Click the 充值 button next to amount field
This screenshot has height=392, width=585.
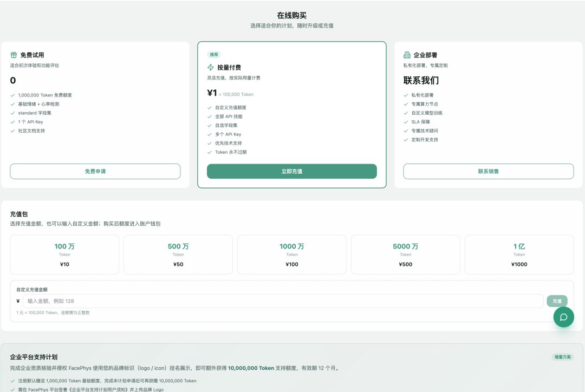click(557, 301)
